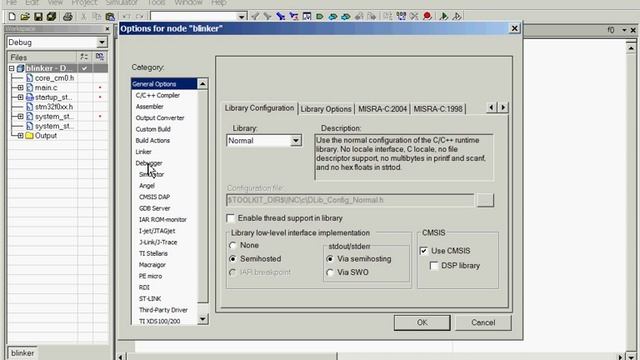Open the Tools menu
The image size is (640, 360).
(156, 2)
